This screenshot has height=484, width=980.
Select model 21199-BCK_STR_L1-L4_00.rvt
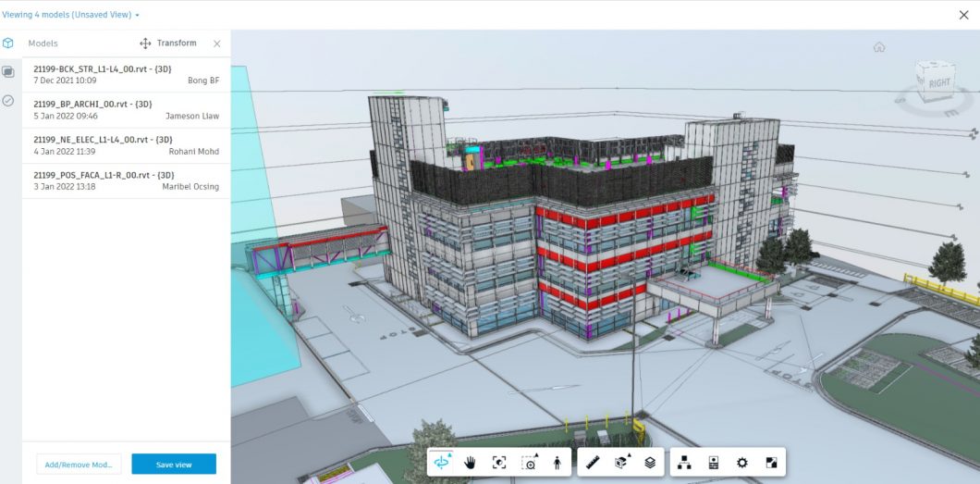tap(127, 74)
